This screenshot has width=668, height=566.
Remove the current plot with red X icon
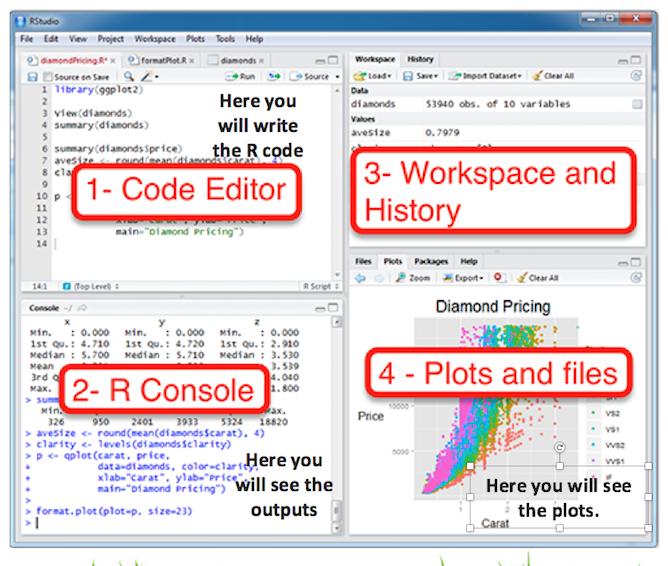[499, 277]
